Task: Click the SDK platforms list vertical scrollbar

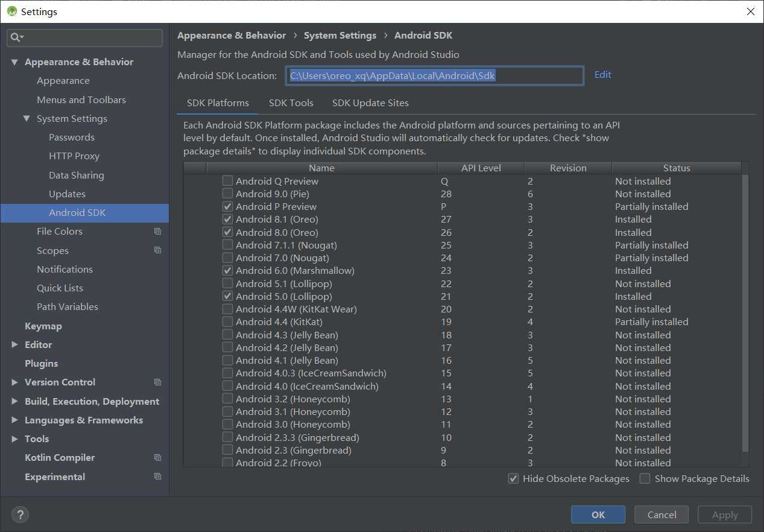Action: (x=745, y=314)
